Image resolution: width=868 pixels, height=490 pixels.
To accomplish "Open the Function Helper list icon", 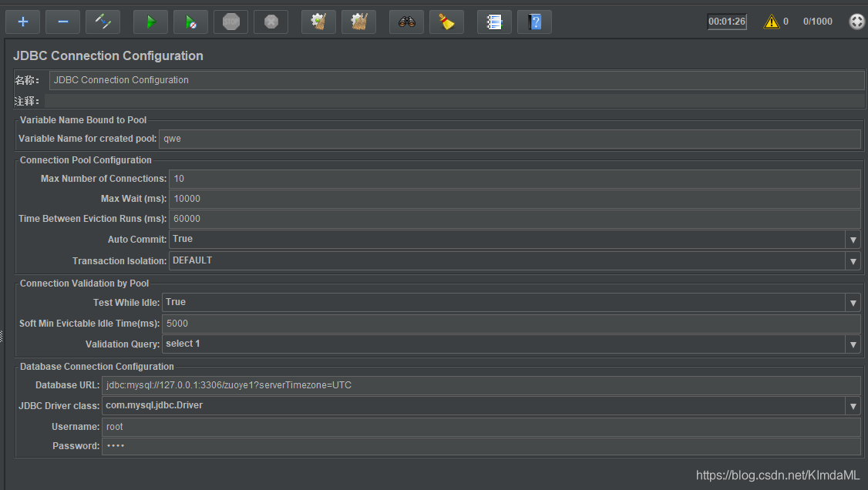I will [x=494, y=22].
